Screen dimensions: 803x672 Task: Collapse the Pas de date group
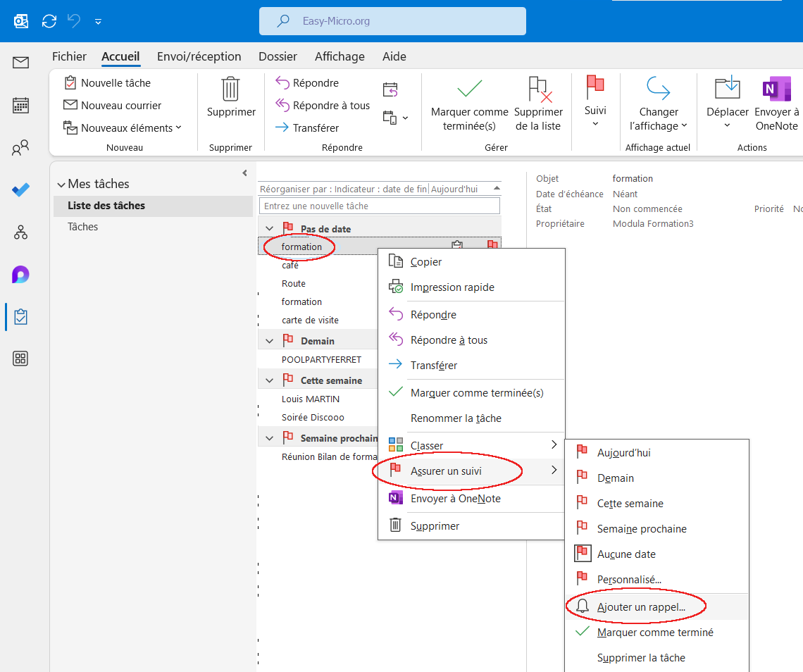pos(269,228)
